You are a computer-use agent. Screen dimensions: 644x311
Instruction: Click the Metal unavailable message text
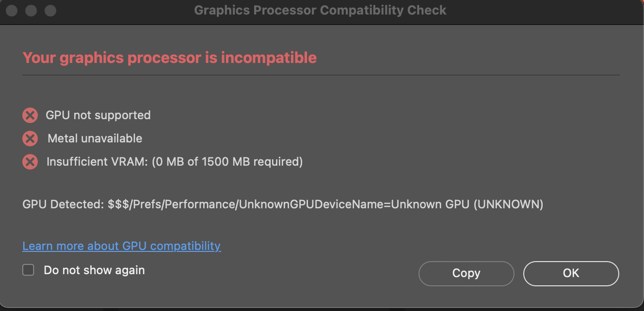95,139
